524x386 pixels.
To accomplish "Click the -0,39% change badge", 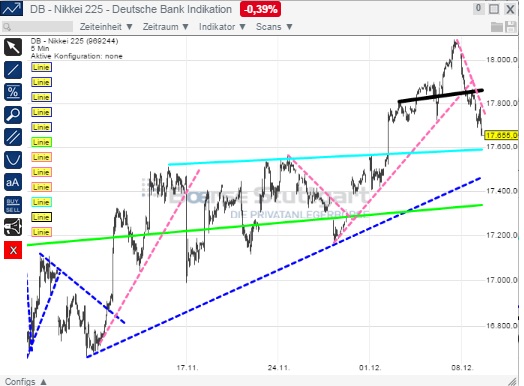I will coord(260,9).
